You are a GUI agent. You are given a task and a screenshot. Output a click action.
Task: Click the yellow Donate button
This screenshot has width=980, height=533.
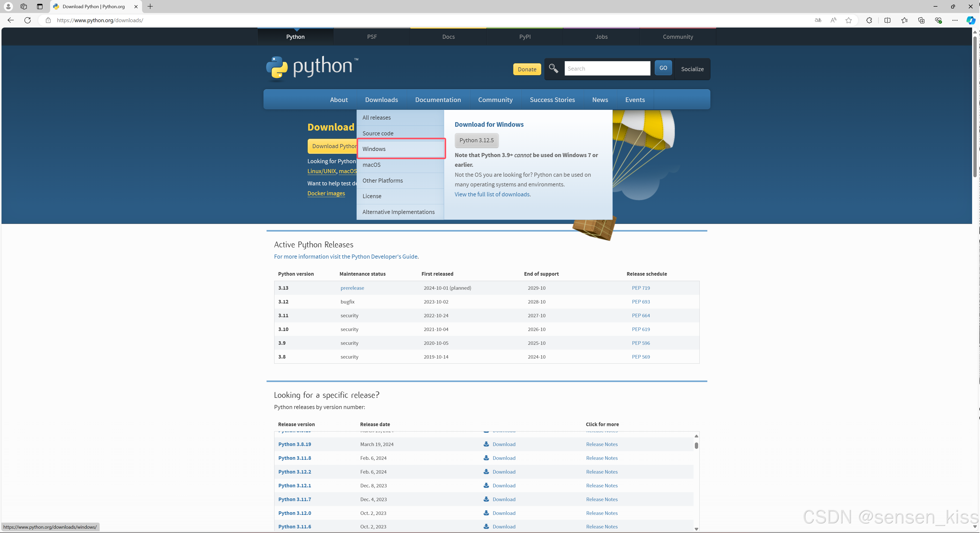[527, 69]
